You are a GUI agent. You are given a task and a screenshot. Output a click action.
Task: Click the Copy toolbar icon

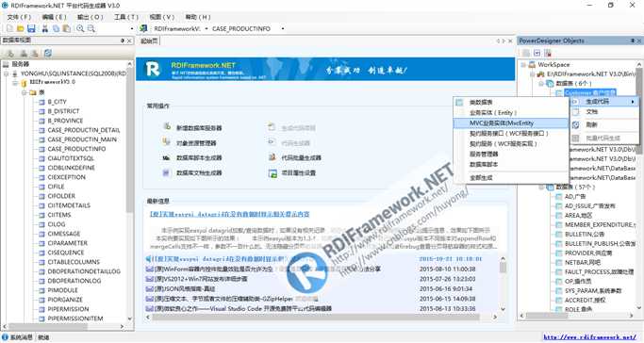click(x=56, y=28)
